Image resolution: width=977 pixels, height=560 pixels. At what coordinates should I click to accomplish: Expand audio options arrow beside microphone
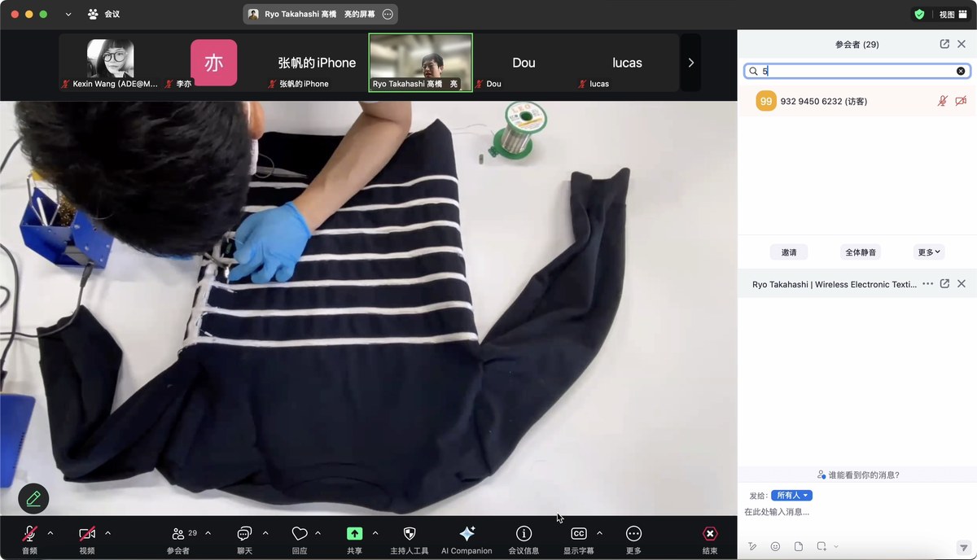[x=50, y=533]
